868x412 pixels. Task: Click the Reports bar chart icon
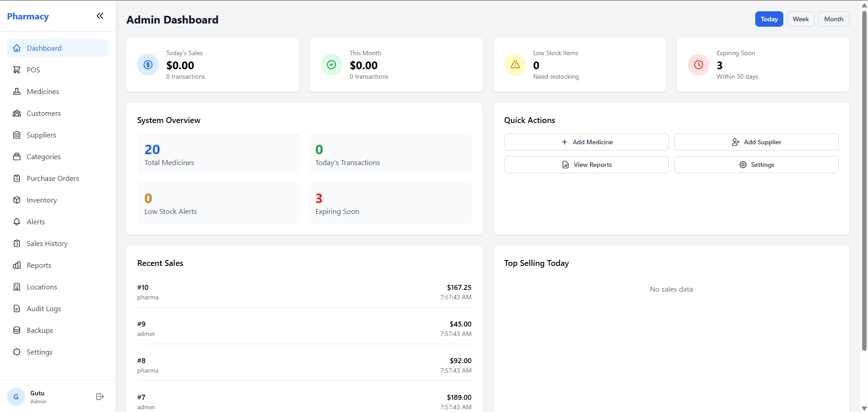[17, 265]
